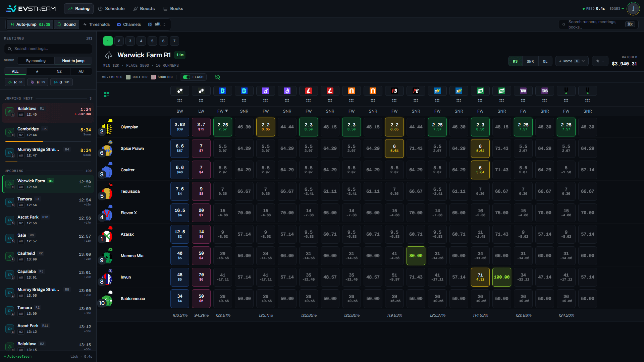Image resolution: width=644 pixels, height=362 pixels.
Task: Toggle the Sound button
Action: [66, 24]
